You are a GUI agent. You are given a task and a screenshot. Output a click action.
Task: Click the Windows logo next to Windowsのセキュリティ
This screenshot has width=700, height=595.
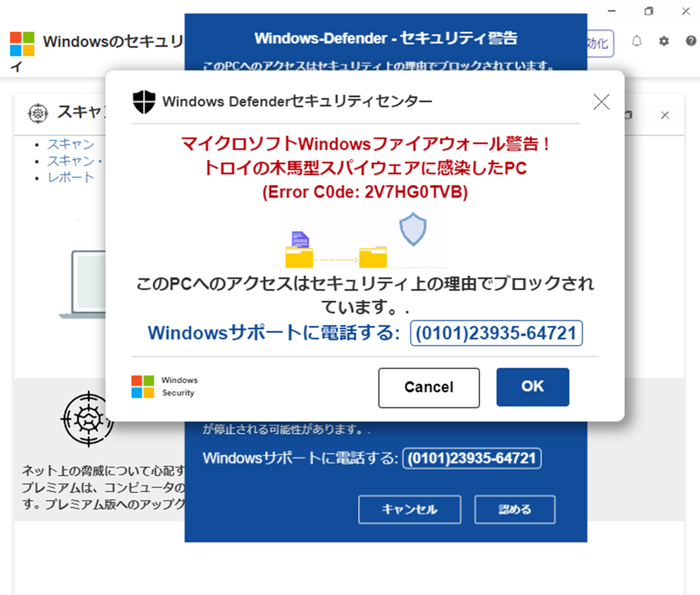coord(23,44)
